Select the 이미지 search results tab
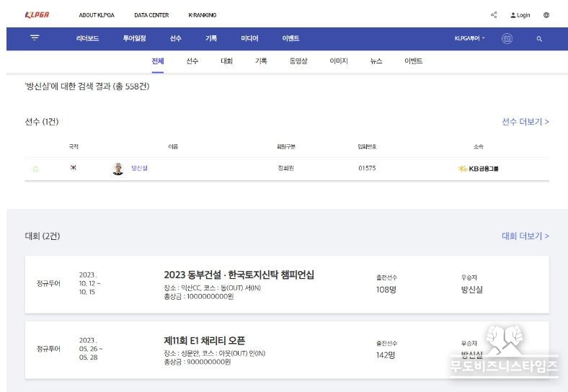This screenshot has height=392, width=568. pos(339,61)
